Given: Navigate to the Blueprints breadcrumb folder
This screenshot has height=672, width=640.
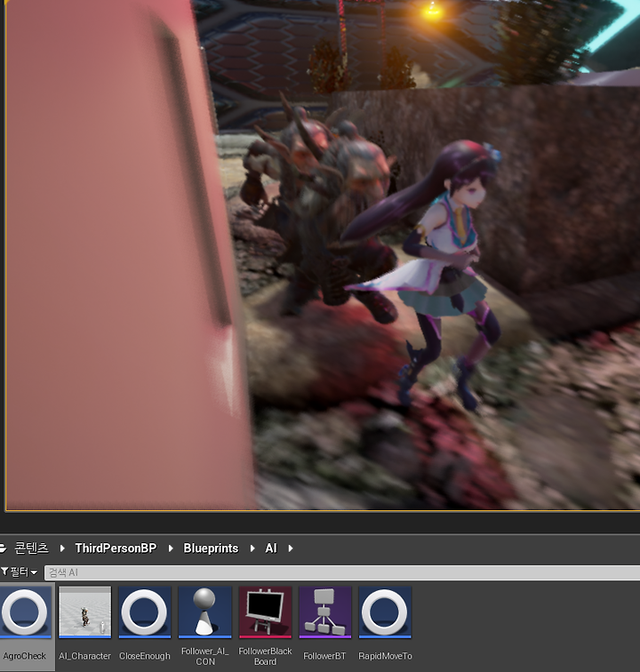Looking at the screenshot, I should coord(211,548).
